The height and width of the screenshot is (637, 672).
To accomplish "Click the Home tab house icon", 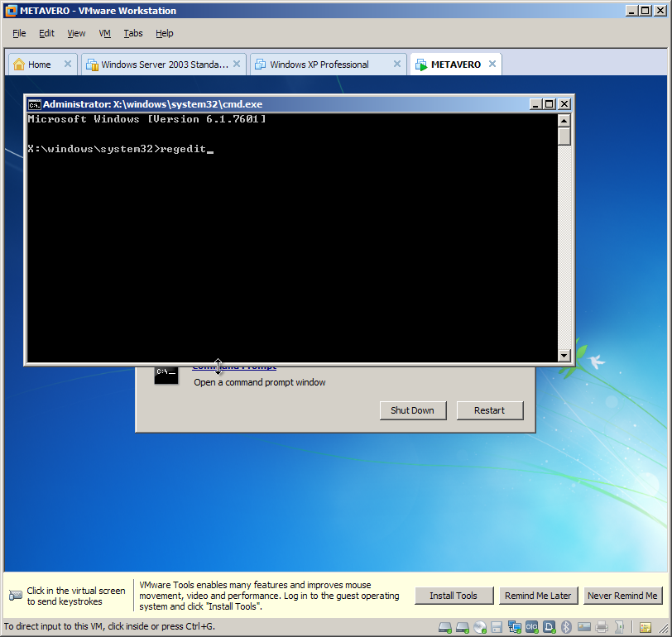I will tap(19, 65).
